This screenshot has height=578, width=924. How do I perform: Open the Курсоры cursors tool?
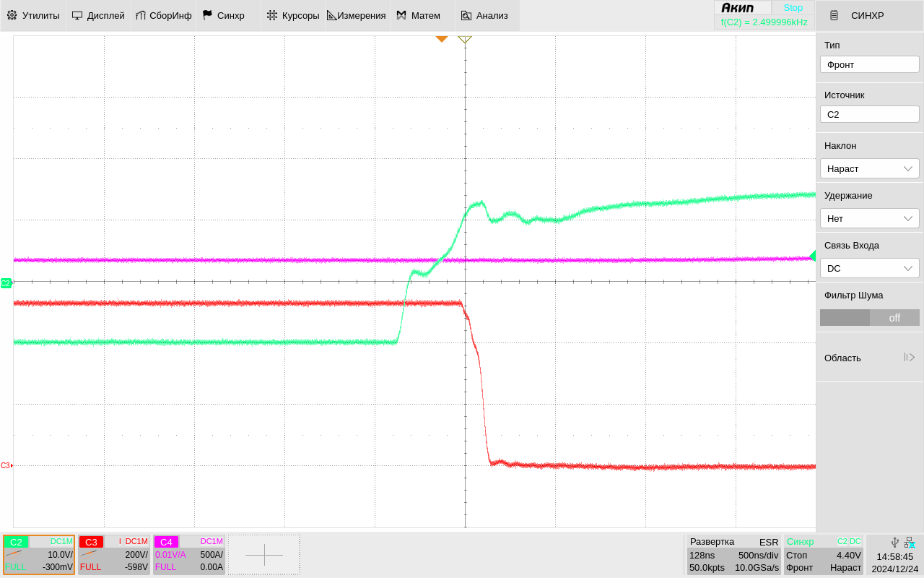(x=293, y=15)
